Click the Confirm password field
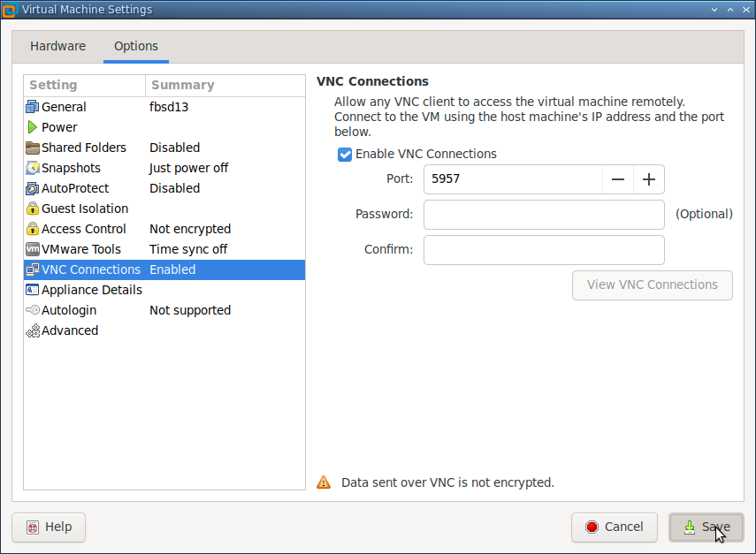756x554 pixels. pyautogui.click(x=543, y=249)
